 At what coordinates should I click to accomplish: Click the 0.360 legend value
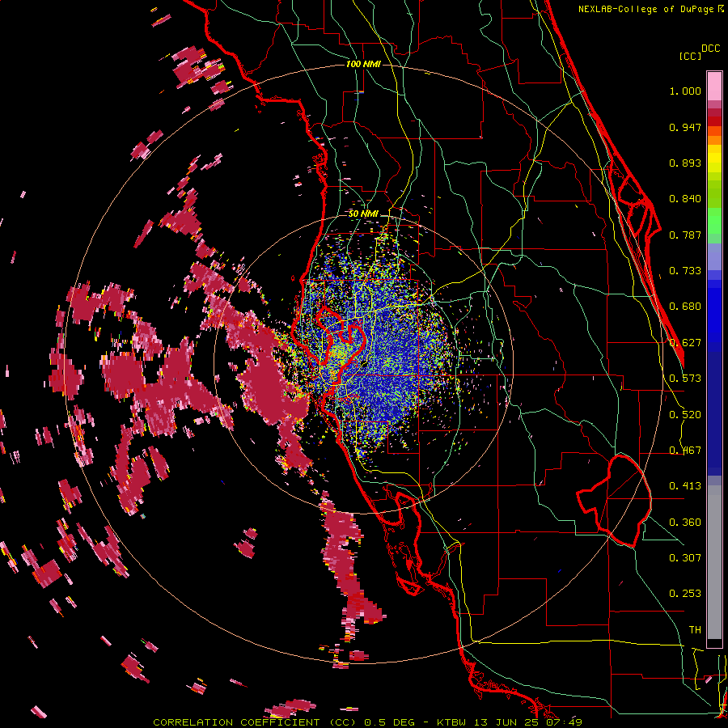click(x=685, y=523)
